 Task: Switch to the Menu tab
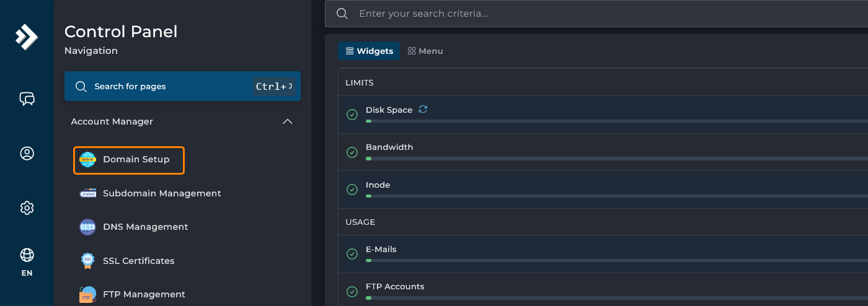click(x=425, y=51)
